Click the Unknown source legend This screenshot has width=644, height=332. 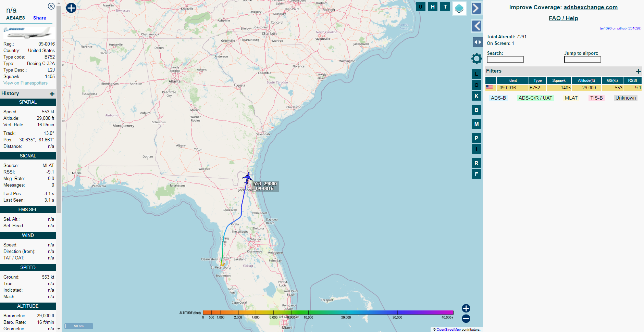626,98
